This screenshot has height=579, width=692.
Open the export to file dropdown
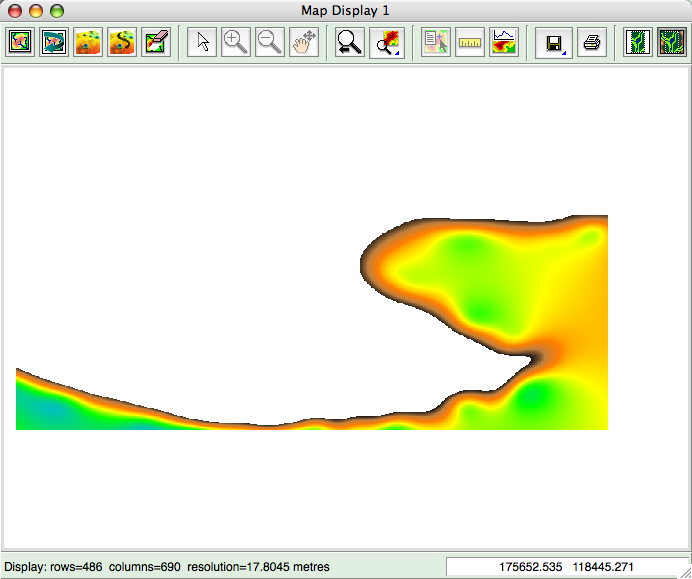click(x=551, y=42)
